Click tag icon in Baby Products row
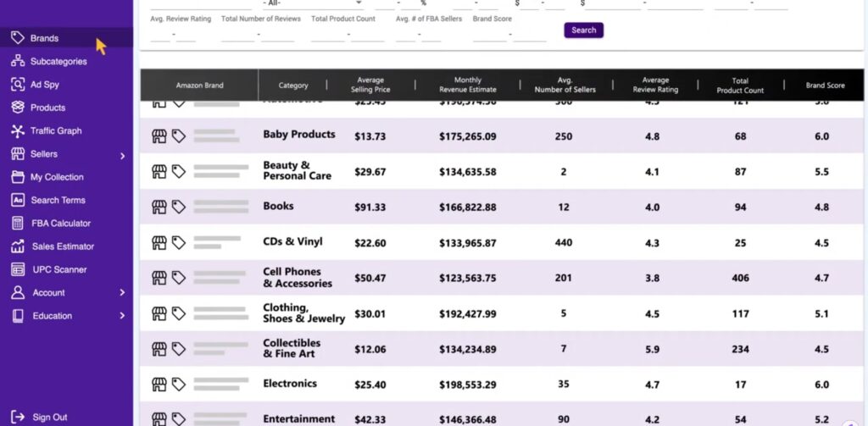The image size is (868, 426). (x=178, y=136)
